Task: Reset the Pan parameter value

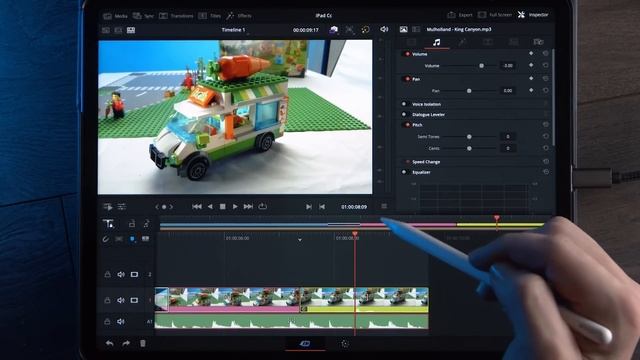Action: [x=545, y=90]
